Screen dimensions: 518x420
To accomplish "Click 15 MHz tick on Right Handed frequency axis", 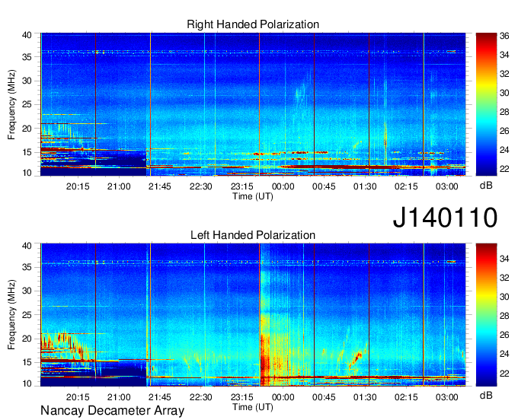I will pyautogui.click(x=27, y=152).
